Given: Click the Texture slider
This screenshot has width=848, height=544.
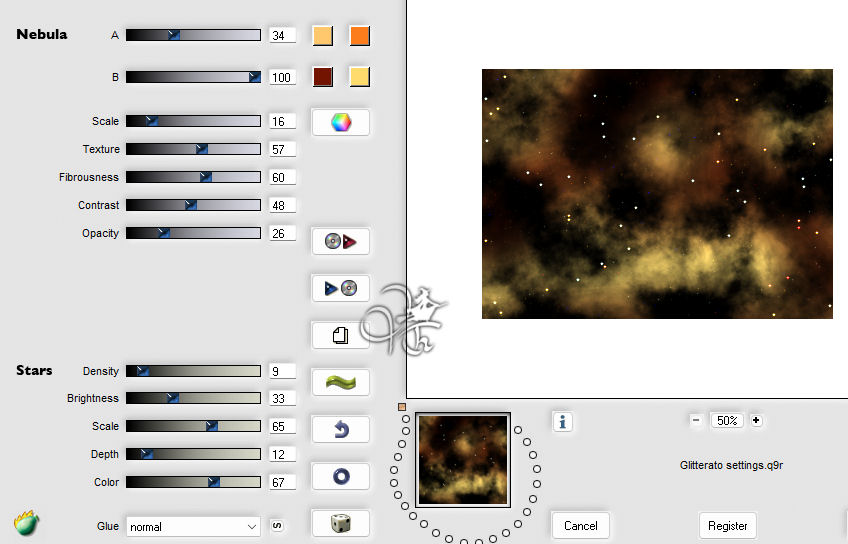Looking at the screenshot, I should pos(193,149).
